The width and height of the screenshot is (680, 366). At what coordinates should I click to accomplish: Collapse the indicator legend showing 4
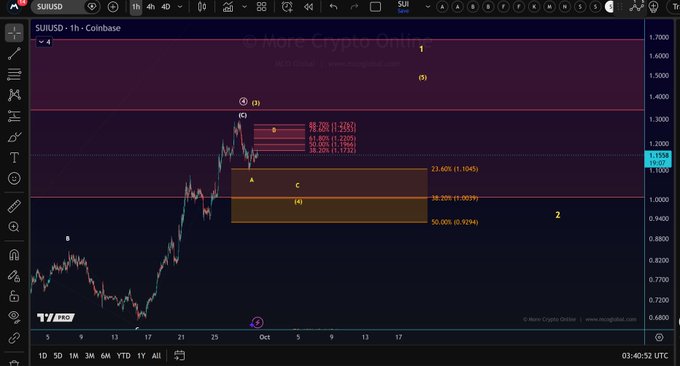click(x=44, y=42)
